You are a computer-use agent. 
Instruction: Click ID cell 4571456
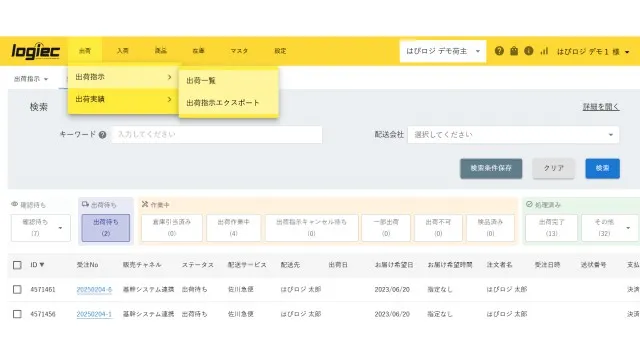tap(43, 314)
